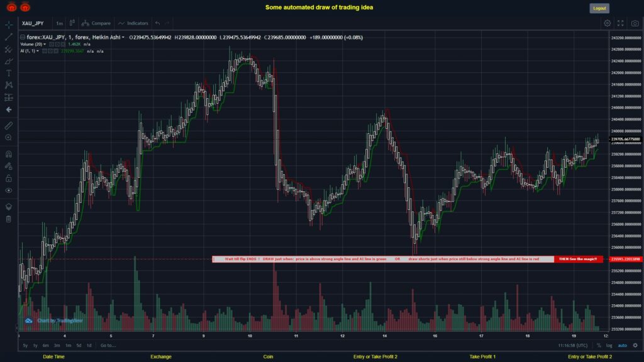Select the 5d time range
Viewport: 644px width, 362px height.
click(79, 346)
